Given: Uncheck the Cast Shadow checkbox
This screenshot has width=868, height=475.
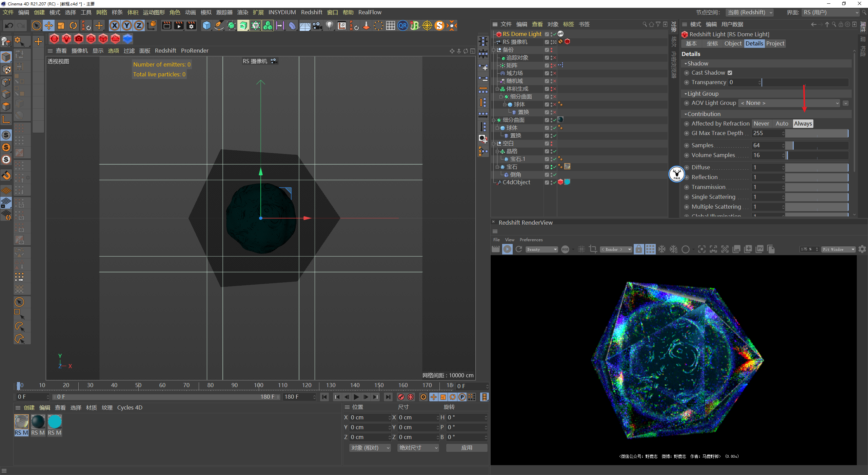Looking at the screenshot, I should (x=730, y=73).
